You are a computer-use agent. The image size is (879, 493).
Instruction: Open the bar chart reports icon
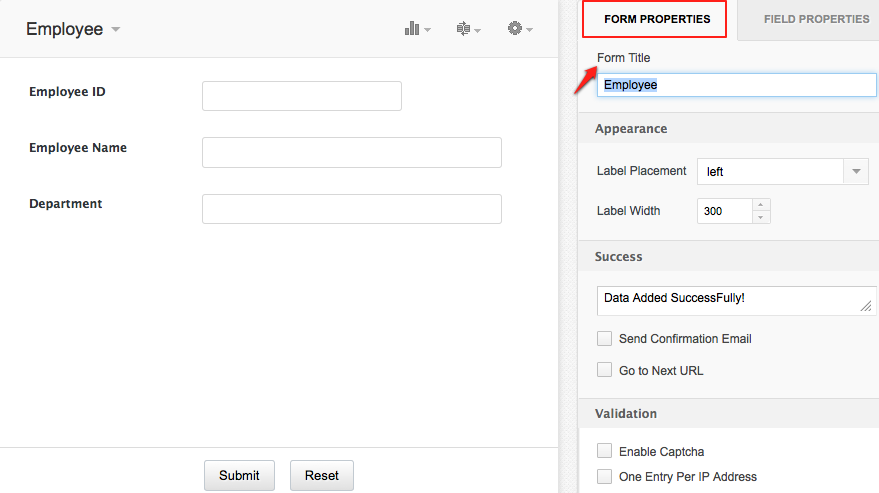coord(416,29)
